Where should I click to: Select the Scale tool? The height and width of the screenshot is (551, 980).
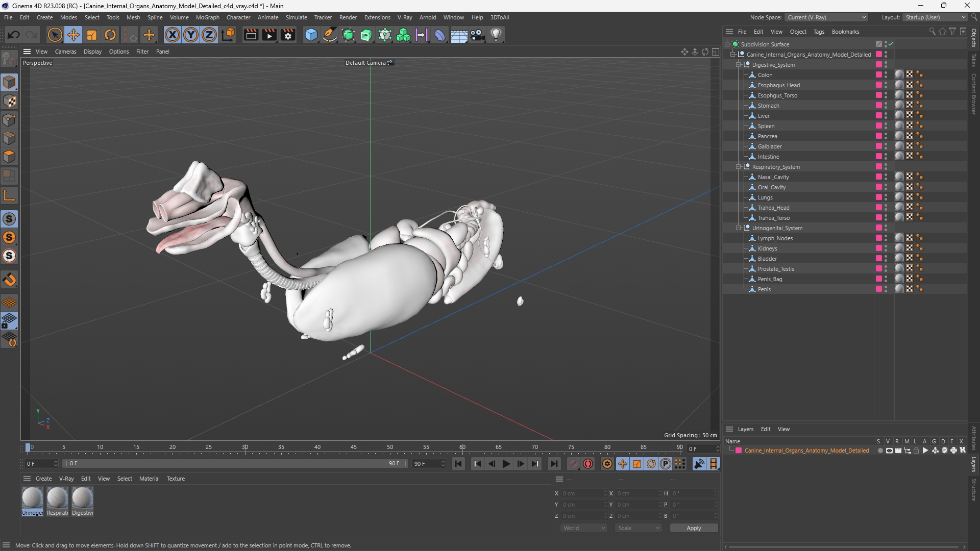pos(92,35)
